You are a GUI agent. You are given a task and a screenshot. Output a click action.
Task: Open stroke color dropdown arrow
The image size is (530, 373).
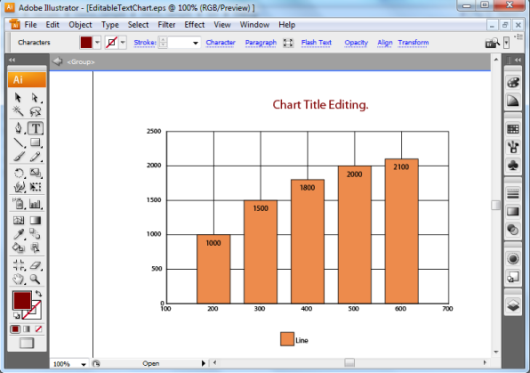(123, 43)
